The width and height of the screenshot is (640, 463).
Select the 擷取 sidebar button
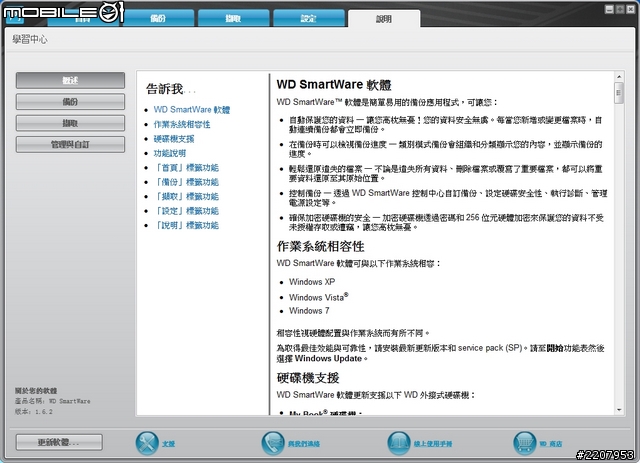click(x=70, y=123)
